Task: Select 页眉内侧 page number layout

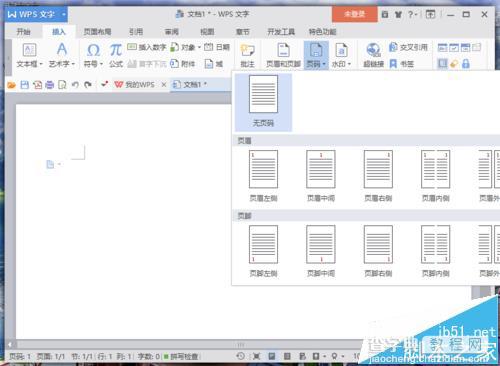Action: (x=435, y=176)
